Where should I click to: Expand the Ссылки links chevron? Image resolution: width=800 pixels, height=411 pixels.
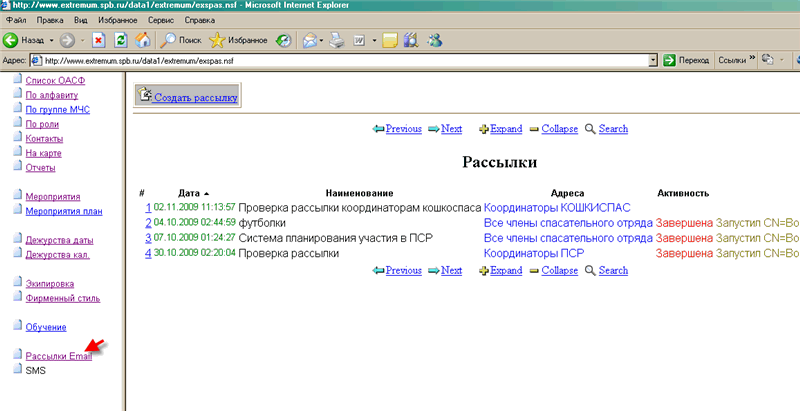[752, 59]
